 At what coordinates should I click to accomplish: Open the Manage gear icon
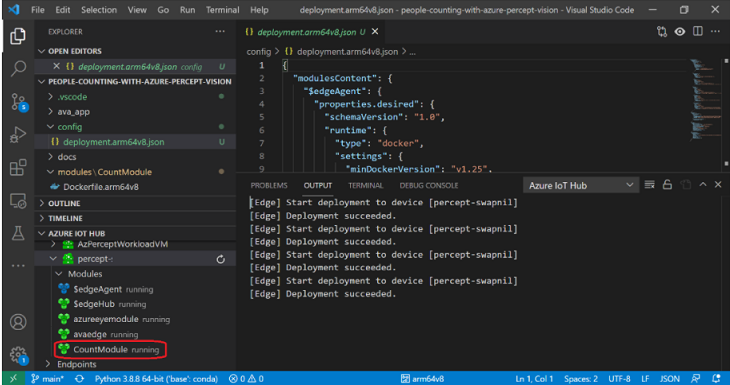click(19, 355)
